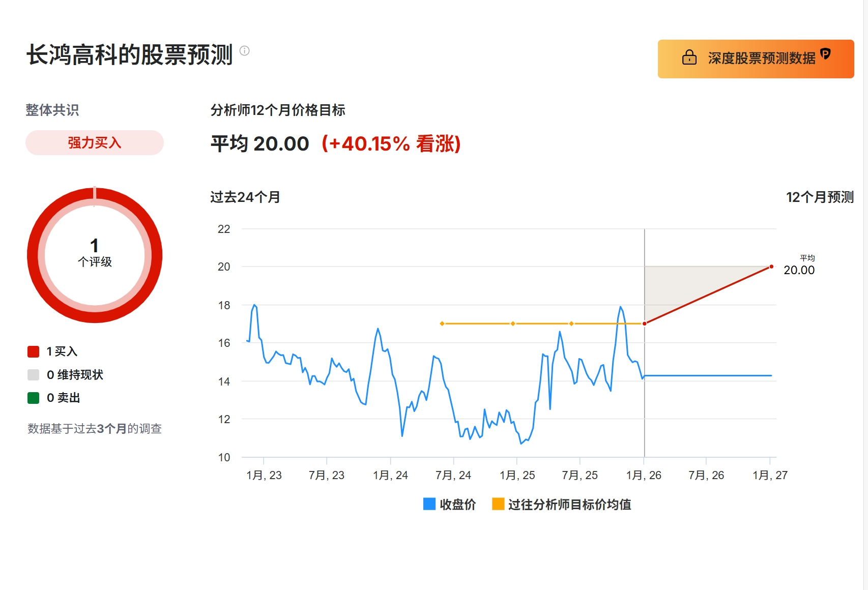This screenshot has width=868, height=590.
Task: Click the '1月, 25' x-axis label
Action: point(517,475)
